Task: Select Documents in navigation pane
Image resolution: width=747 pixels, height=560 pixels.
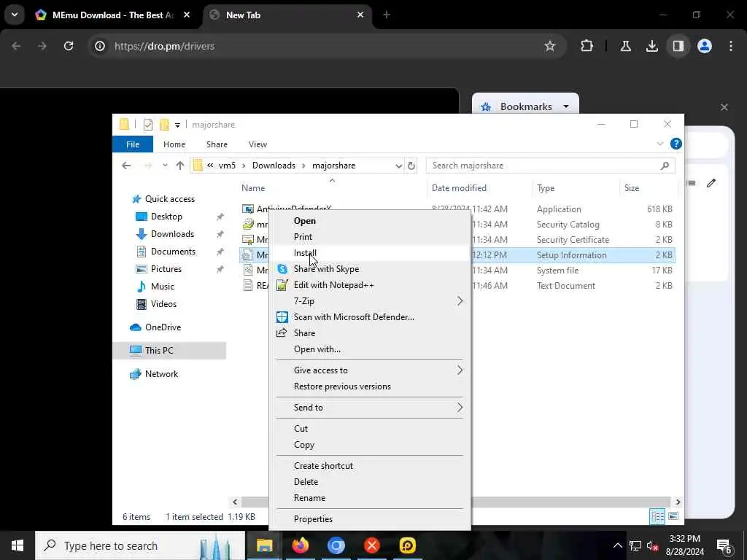Action: pos(173,252)
